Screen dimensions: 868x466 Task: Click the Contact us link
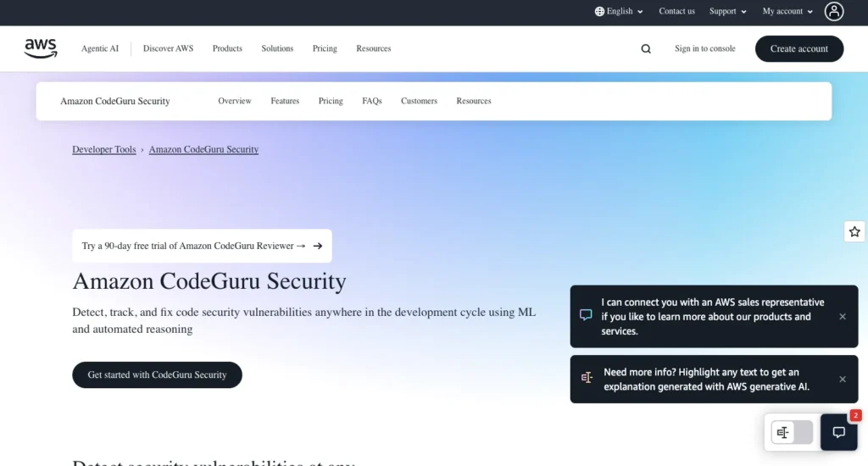point(676,11)
